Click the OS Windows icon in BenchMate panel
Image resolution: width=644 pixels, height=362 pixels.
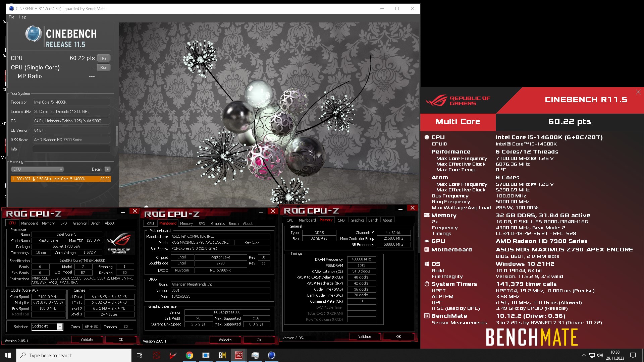coord(427,264)
